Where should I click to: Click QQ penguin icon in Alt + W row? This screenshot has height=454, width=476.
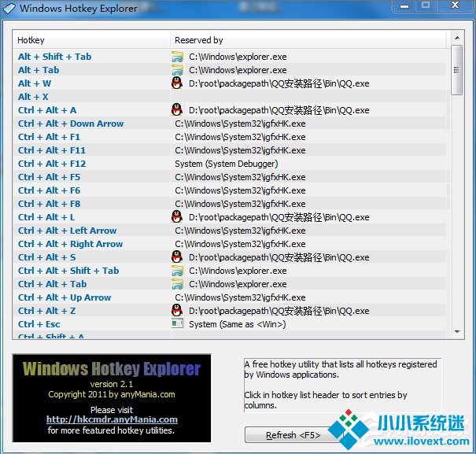(x=177, y=83)
